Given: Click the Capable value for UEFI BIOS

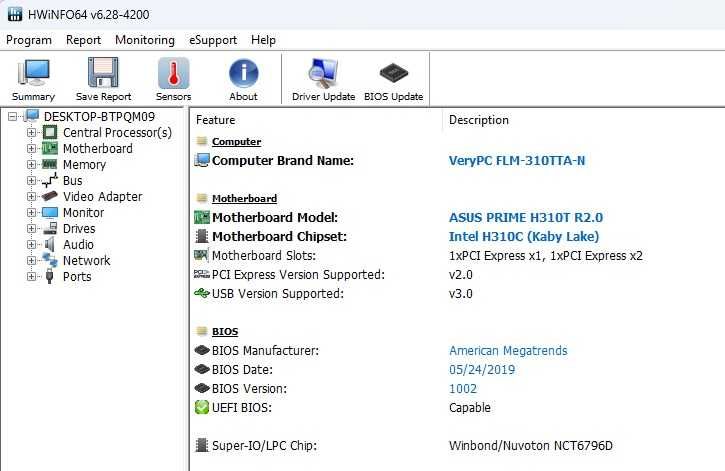Looking at the screenshot, I should click(x=469, y=408).
